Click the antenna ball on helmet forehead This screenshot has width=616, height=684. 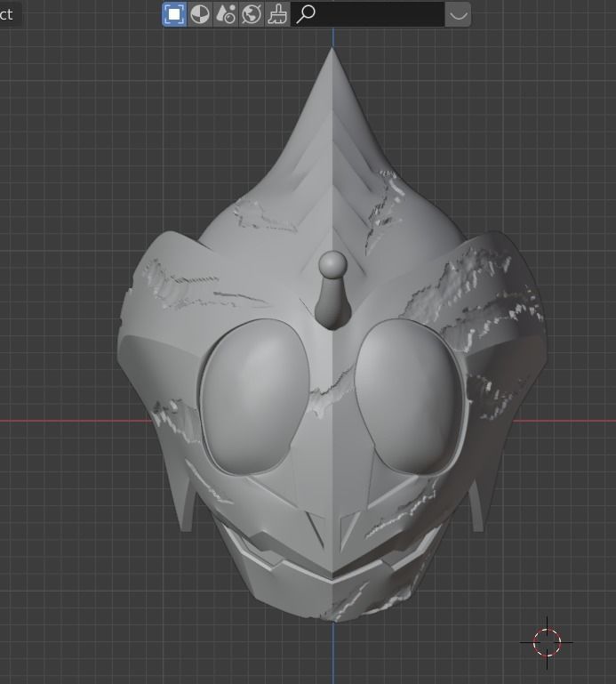point(332,264)
